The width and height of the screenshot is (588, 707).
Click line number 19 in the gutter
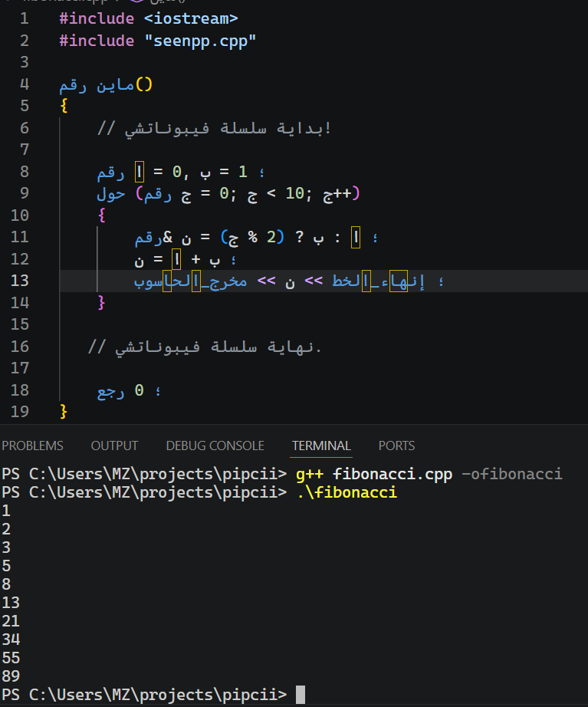pos(19,412)
